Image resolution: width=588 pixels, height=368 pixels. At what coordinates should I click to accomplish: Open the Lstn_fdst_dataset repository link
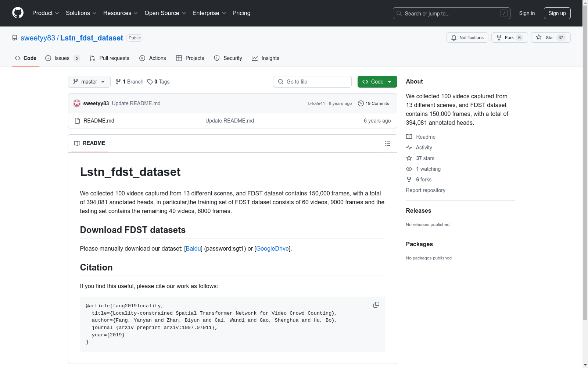click(92, 38)
